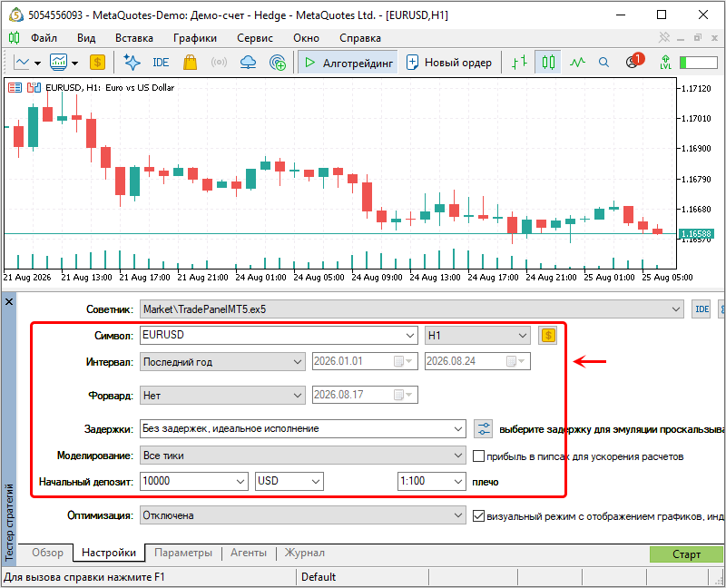
Task: Click the MetaTrader app icon in title bar
Action: [15, 15]
